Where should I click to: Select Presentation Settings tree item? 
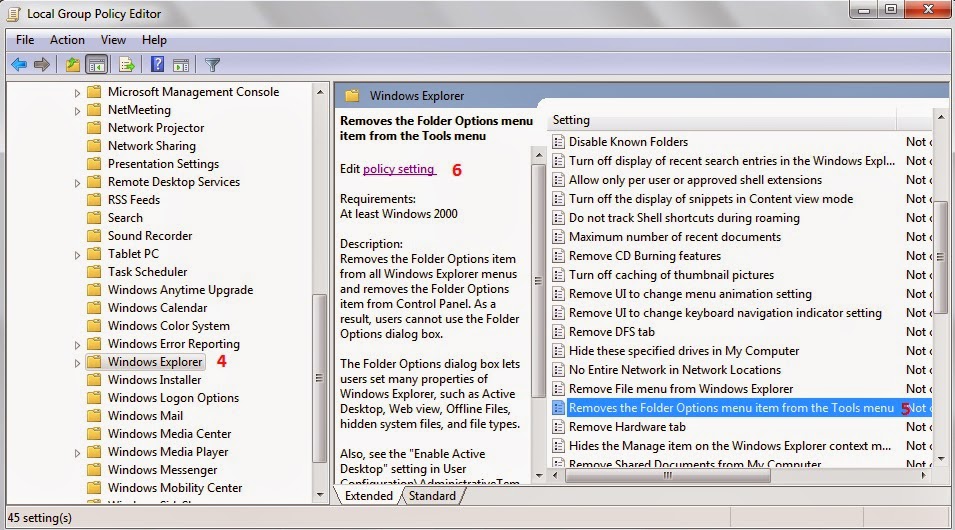[163, 164]
